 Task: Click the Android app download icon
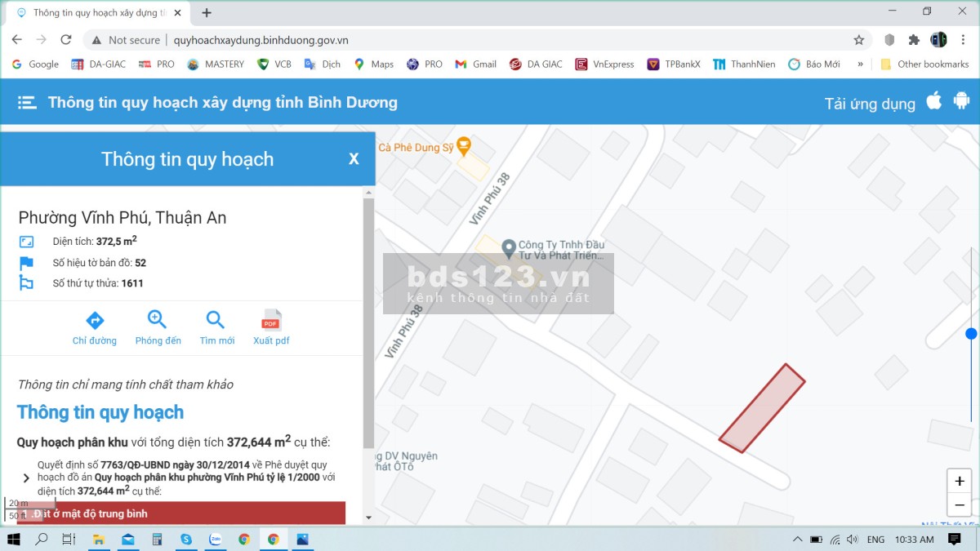click(961, 101)
